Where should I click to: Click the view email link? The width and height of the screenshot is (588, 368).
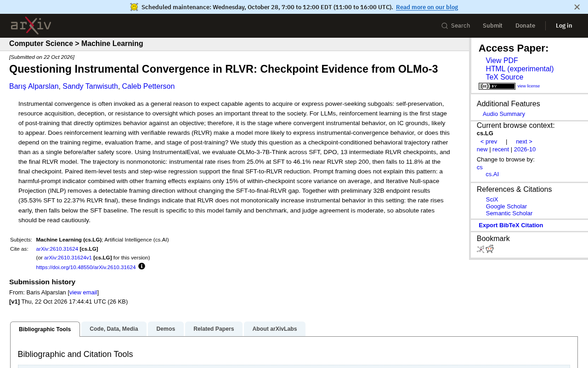click(x=83, y=293)
